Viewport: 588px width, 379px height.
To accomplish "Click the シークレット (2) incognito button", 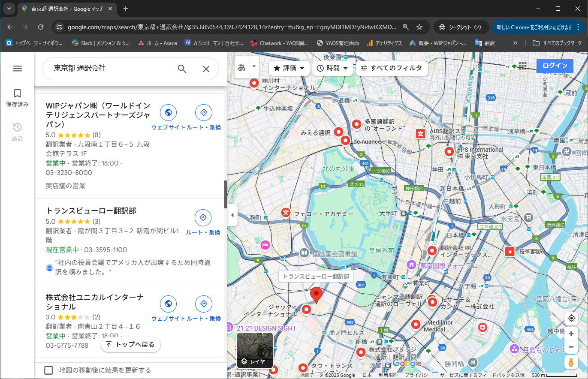I will coord(461,27).
